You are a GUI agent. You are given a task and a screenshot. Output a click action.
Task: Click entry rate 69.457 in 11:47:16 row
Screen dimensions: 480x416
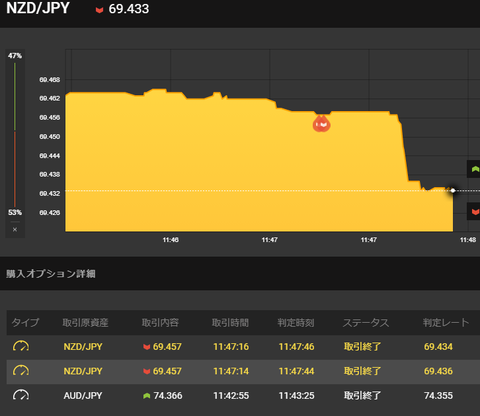(167, 347)
